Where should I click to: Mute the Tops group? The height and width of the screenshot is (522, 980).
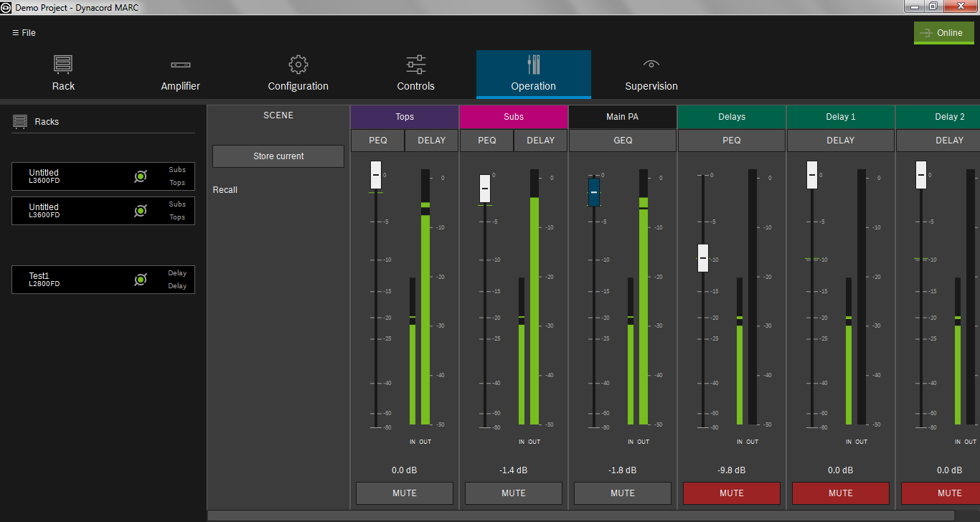(x=405, y=493)
